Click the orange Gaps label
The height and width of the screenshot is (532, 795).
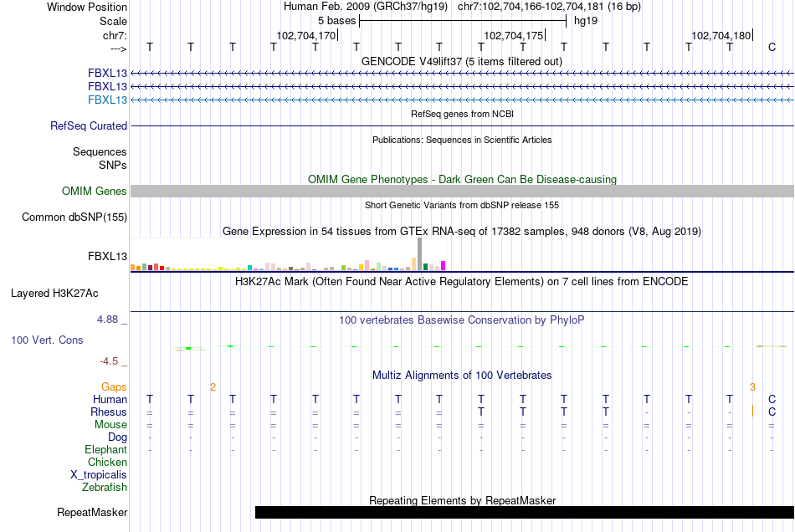coord(114,387)
